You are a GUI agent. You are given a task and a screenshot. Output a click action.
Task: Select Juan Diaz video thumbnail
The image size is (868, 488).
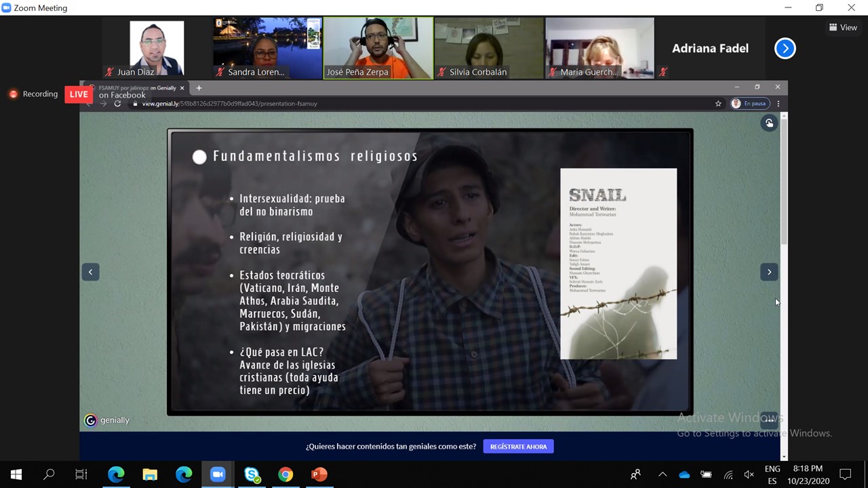157,48
